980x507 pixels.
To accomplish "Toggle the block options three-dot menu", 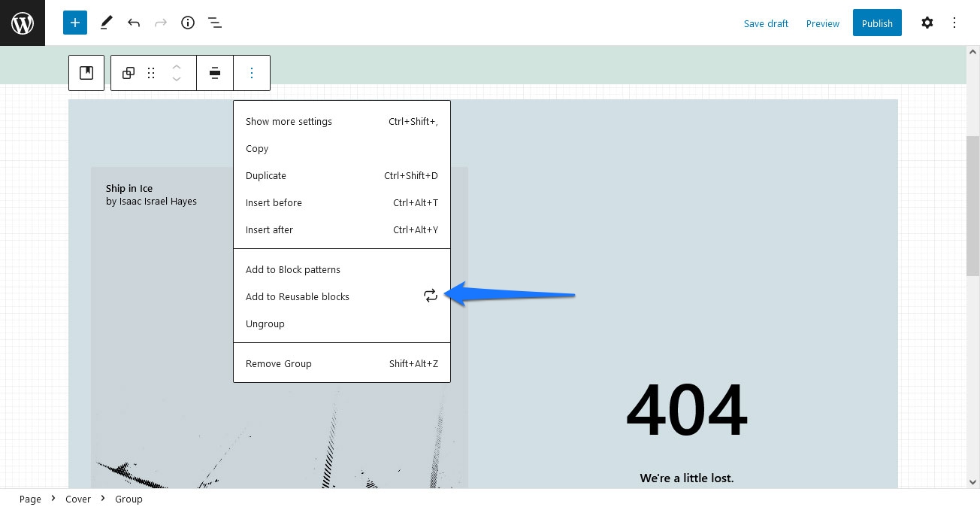I will coord(252,73).
